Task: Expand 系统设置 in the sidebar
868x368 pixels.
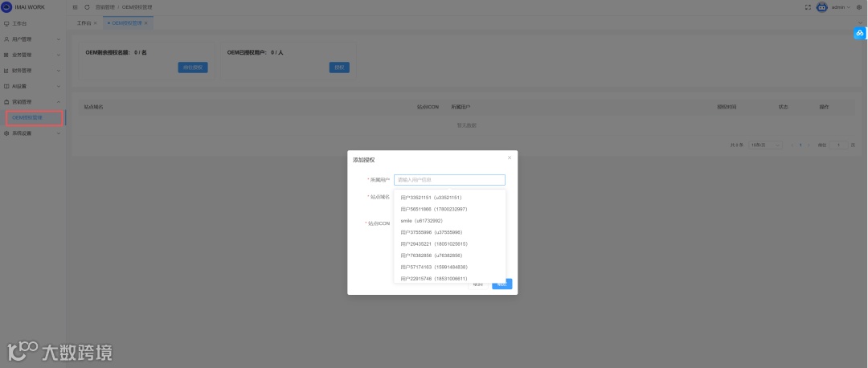Action: (33, 133)
